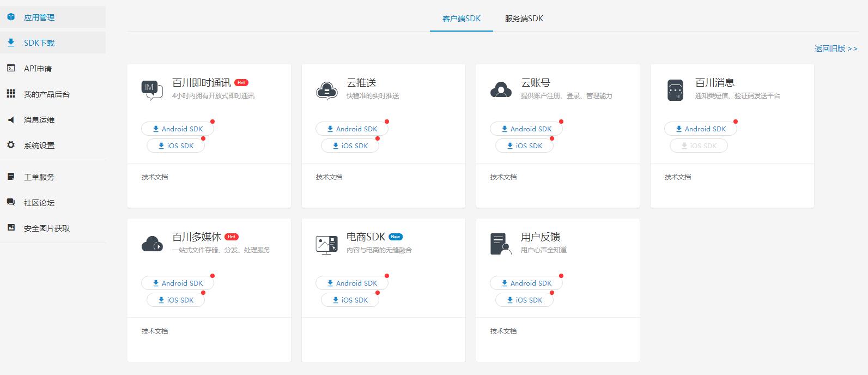Download Android SDK for 百川多媒体
The height and width of the screenshot is (375, 868).
178,283
